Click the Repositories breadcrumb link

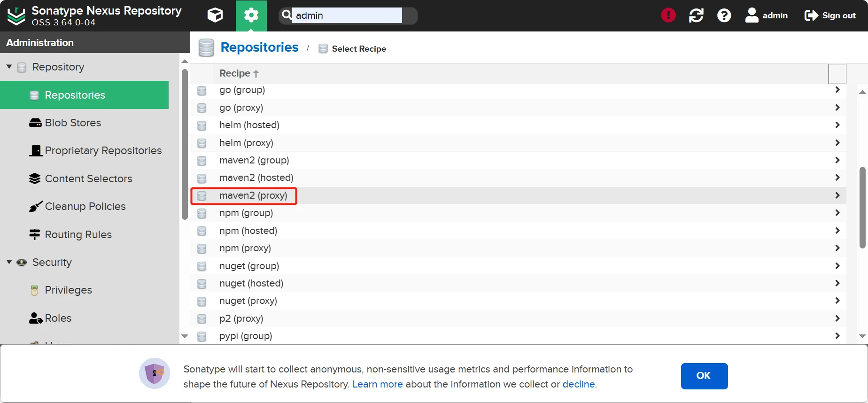click(259, 47)
